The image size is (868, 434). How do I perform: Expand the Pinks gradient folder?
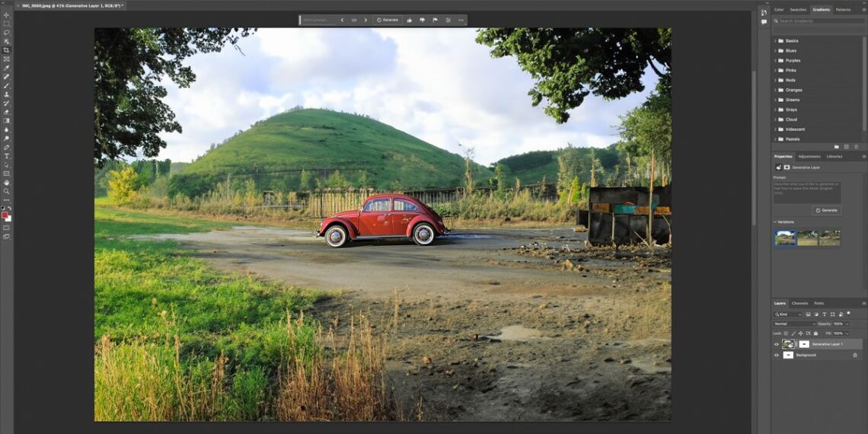click(775, 70)
